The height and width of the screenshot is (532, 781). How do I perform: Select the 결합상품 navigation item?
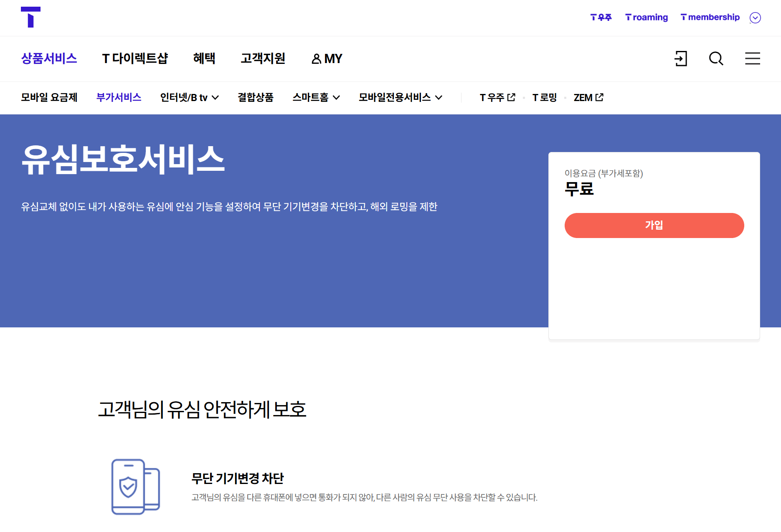[256, 97]
